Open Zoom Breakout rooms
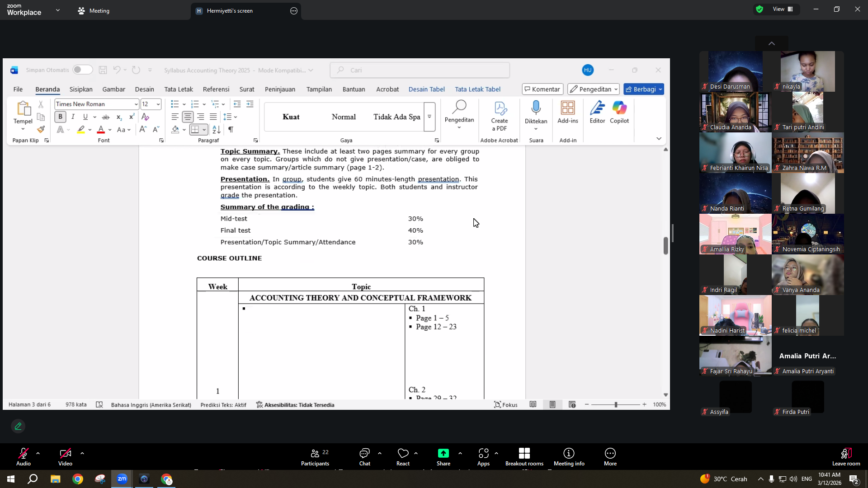Image resolution: width=868 pixels, height=488 pixels. (x=524, y=457)
